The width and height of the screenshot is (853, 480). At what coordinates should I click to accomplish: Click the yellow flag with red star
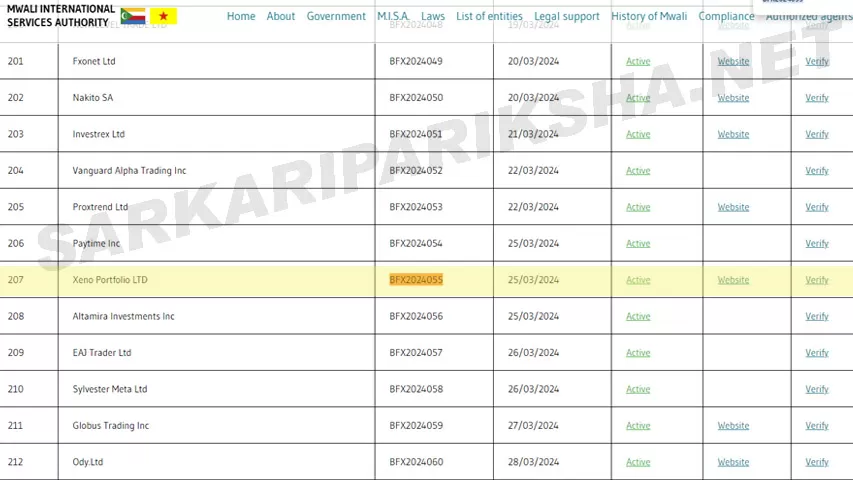[x=163, y=16]
